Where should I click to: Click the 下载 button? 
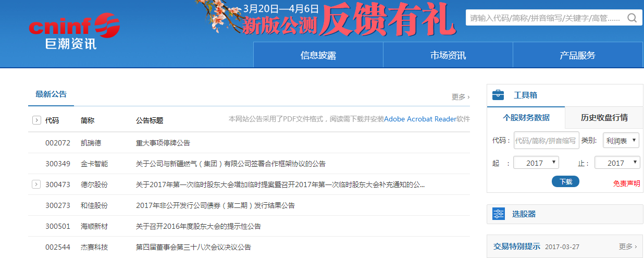(x=565, y=181)
